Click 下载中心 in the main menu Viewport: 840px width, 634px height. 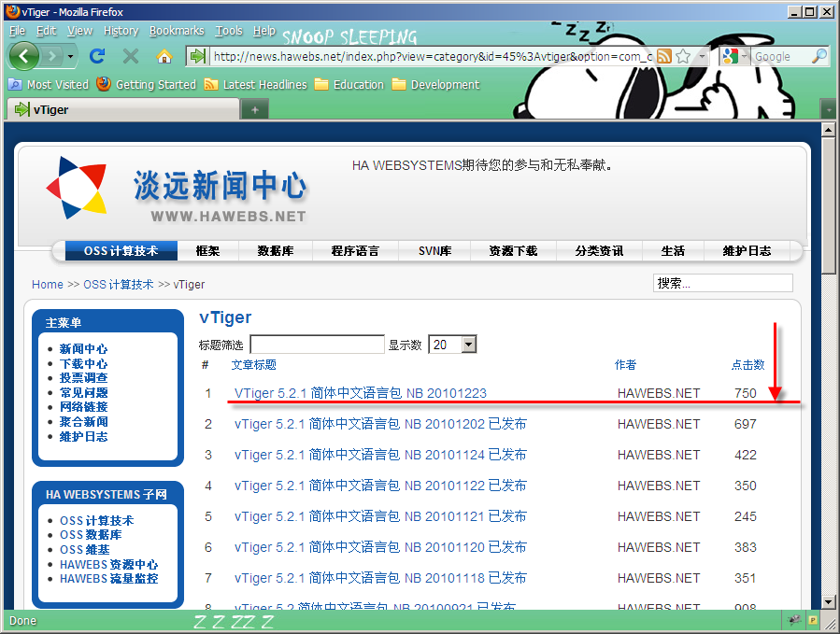(x=83, y=363)
